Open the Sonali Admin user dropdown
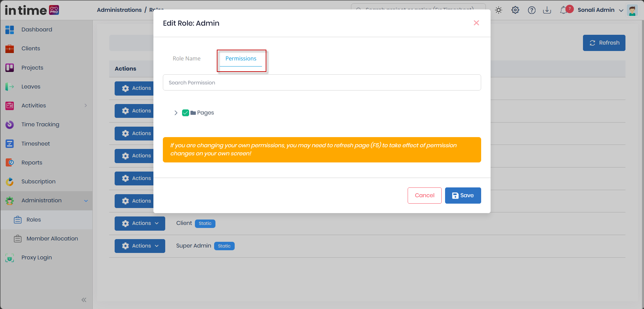 (x=601, y=10)
